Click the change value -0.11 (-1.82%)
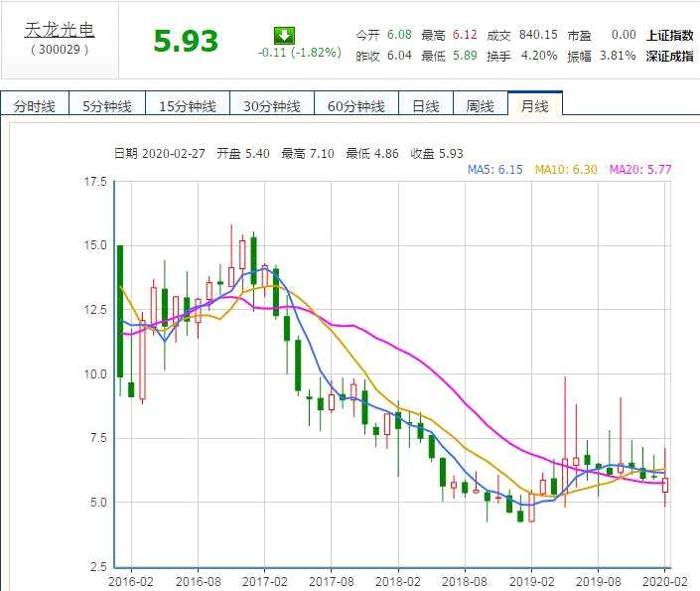This screenshot has width=700, height=591. click(x=300, y=53)
